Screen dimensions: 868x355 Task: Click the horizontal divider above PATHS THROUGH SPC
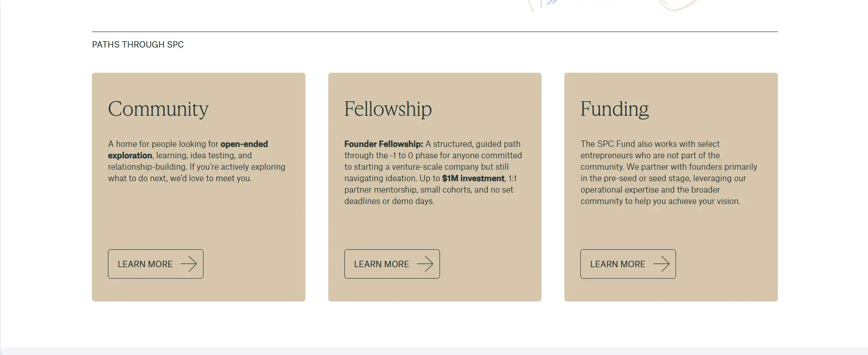point(434,32)
